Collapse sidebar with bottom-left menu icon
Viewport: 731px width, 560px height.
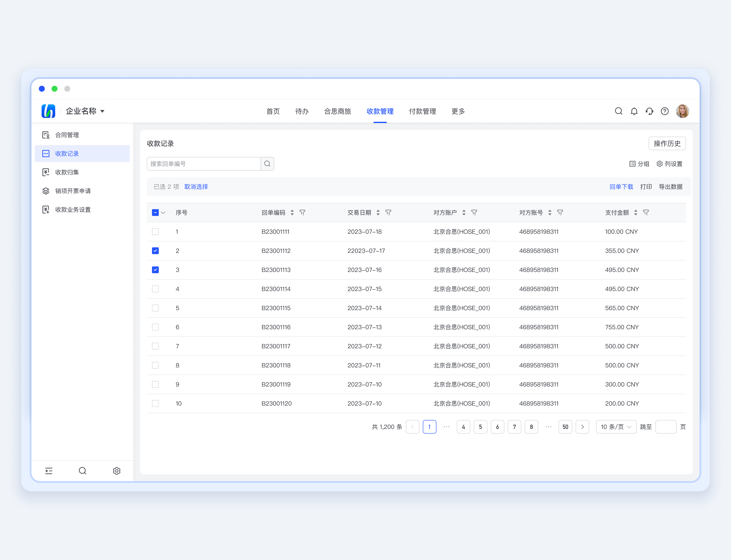click(x=49, y=471)
